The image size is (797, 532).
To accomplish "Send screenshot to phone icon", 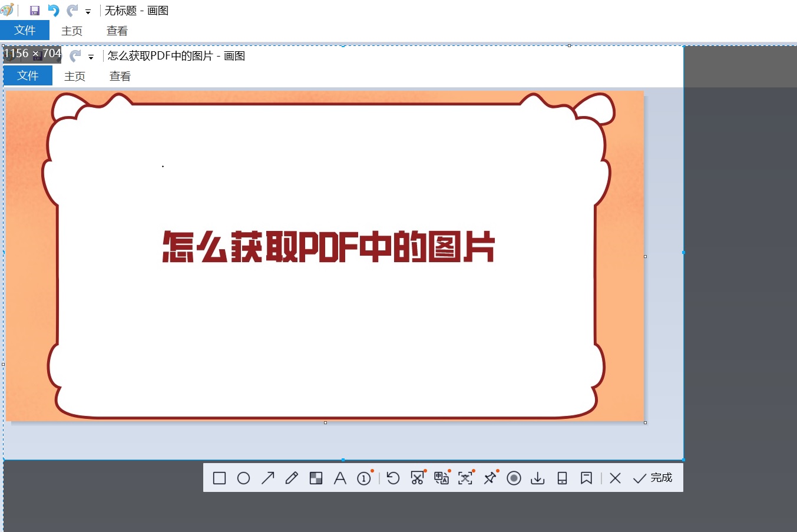I will click(562, 478).
